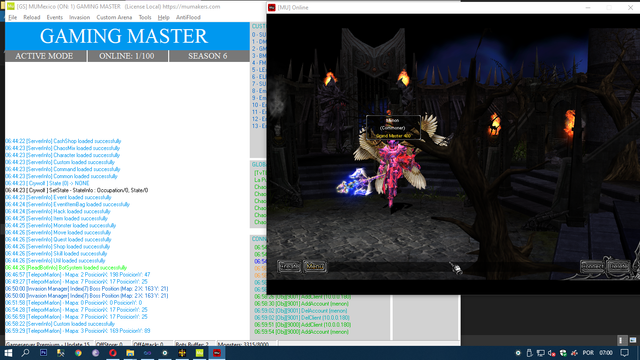Click the muted volume tray icon
The height and width of the screenshot is (360, 640).
pyautogui.click(x=552, y=353)
